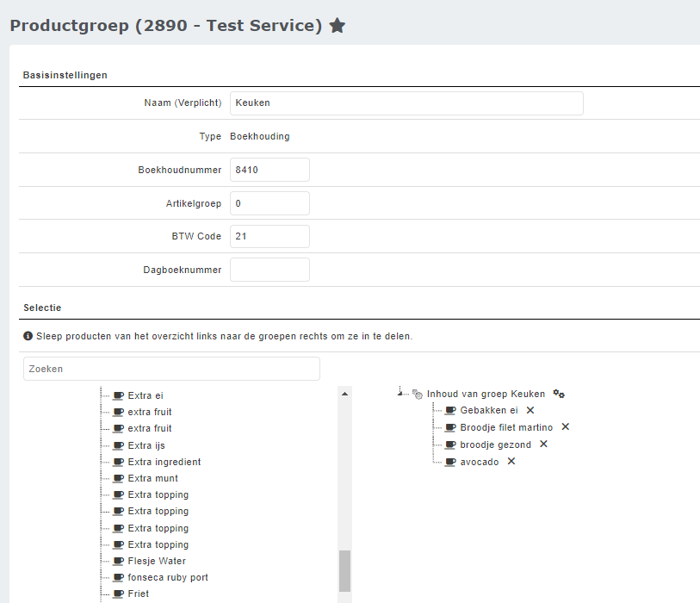Screen dimensions: 700x603
Task: Select the Artikelgroep input field
Action: pyautogui.click(x=269, y=203)
